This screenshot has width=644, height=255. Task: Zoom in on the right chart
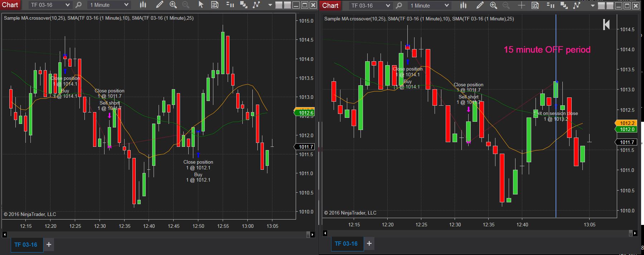[x=494, y=5]
